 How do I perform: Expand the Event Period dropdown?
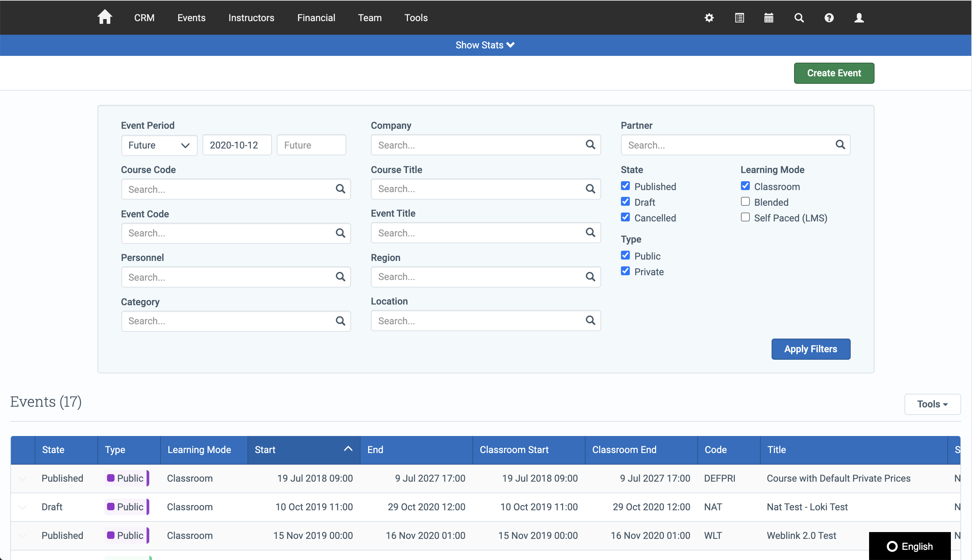(x=158, y=145)
